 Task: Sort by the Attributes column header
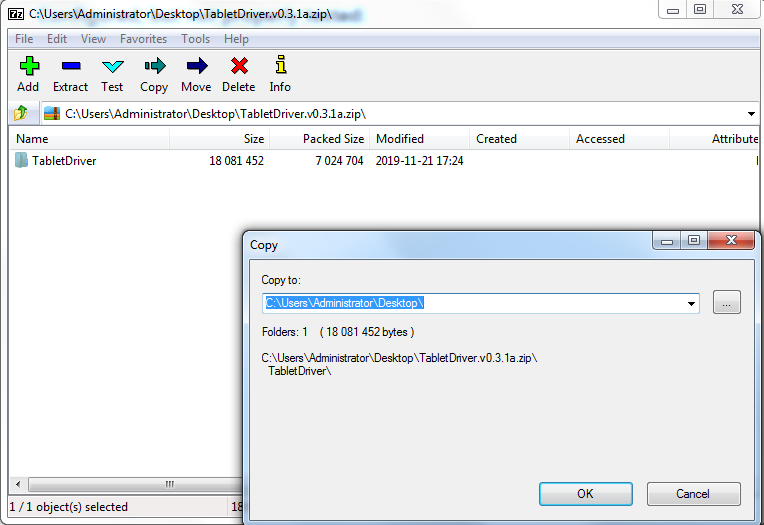(714, 139)
